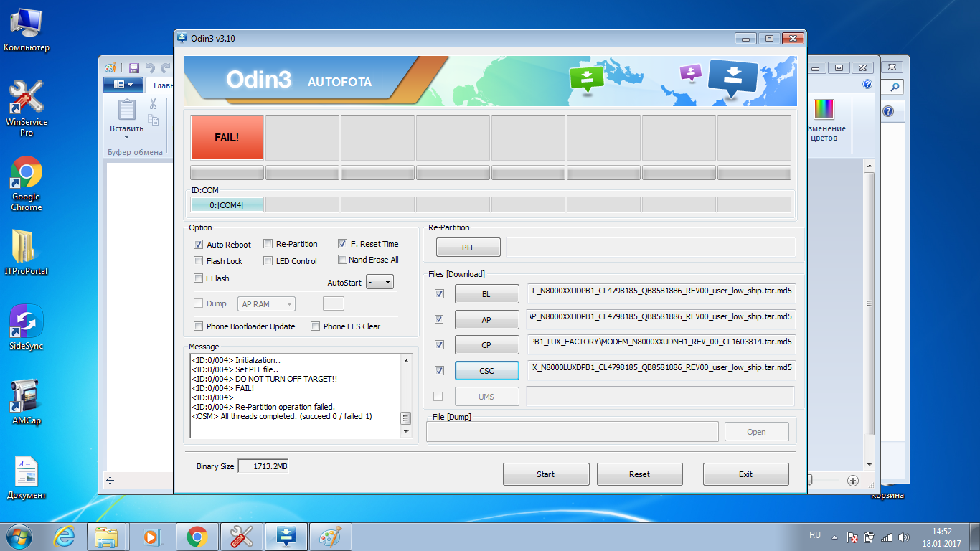Viewport: 980px width, 551px height.
Task: Launch Internet Explorer from the taskbar
Action: (x=65, y=536)
